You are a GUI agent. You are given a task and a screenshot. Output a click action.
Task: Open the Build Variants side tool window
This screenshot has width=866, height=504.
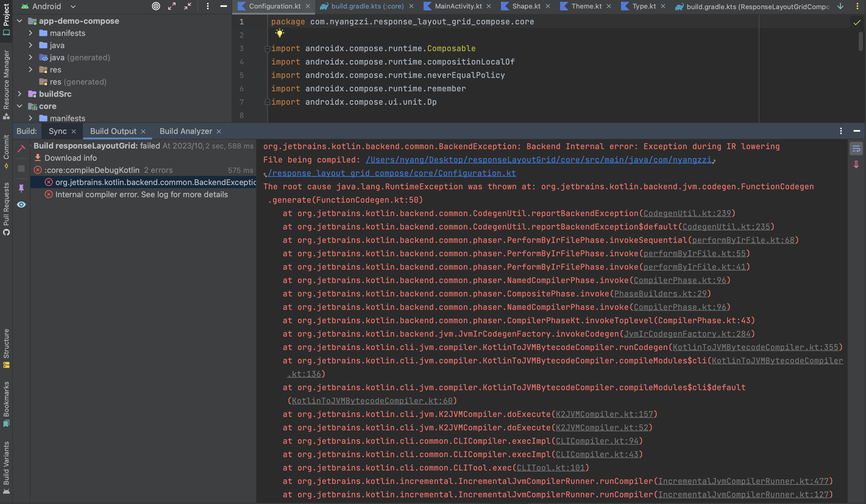pos(6,467)
